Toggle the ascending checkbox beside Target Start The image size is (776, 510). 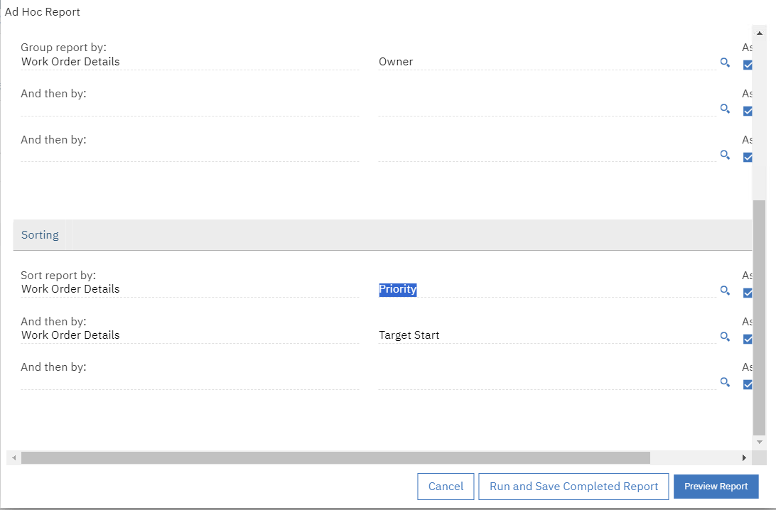(748, 339)
